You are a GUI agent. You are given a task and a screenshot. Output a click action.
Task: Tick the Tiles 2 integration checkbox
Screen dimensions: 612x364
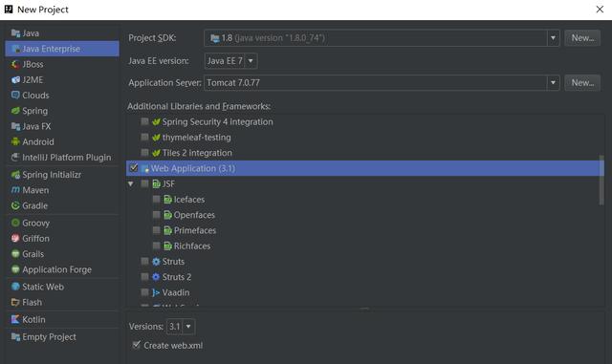pos(144,153)
